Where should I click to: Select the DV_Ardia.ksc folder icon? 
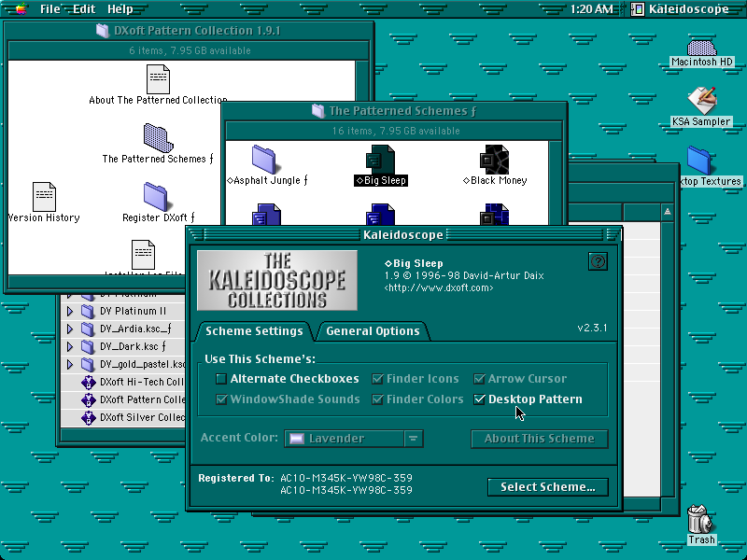pos(88,329)
